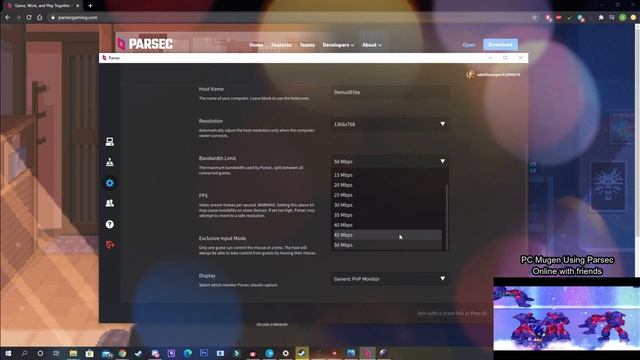Choose 15 Mbps from bandwidth list
The width and height of the screenshot is (640, 360).
[387, 175]
